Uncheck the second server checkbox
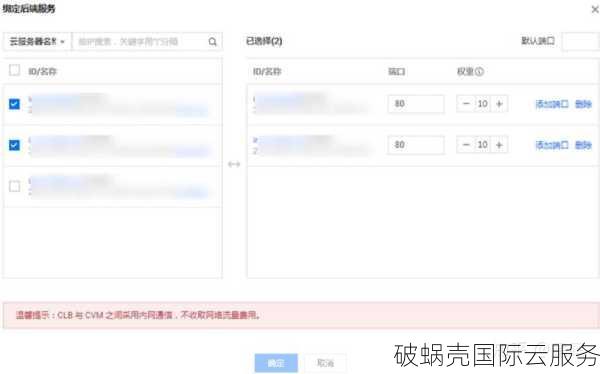Image resolution: width=600 pixels, height=374 pixels. point(15,145)
